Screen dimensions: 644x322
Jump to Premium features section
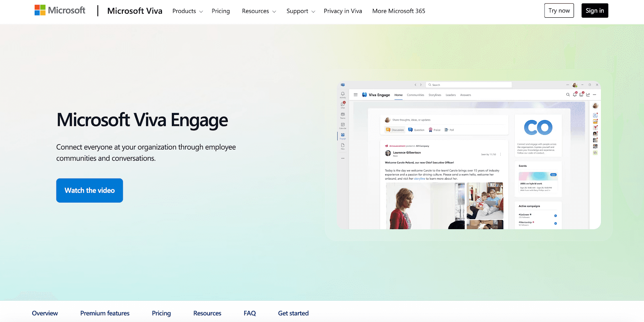(x=105, y=313)
